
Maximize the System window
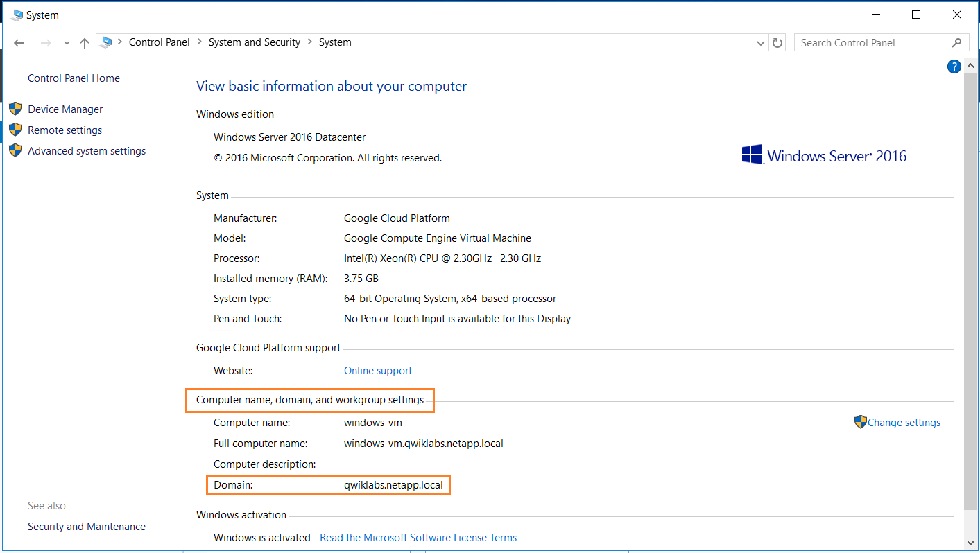916,15
